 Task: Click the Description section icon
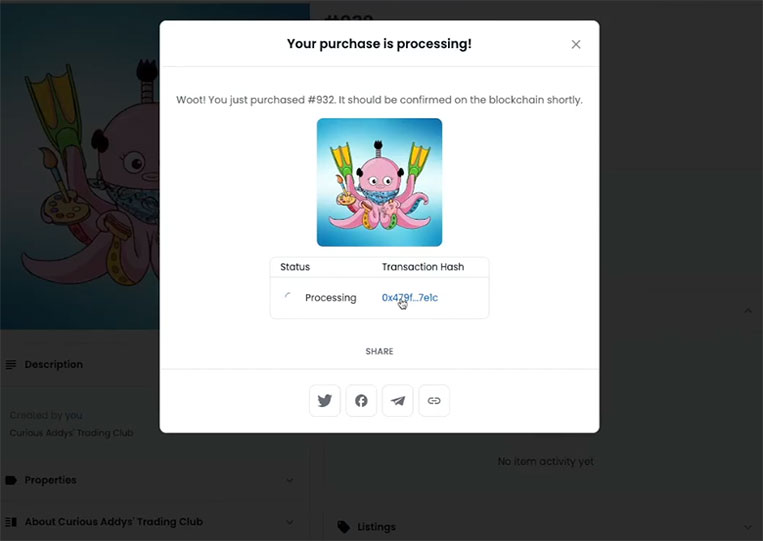click(x=11, y=364)
